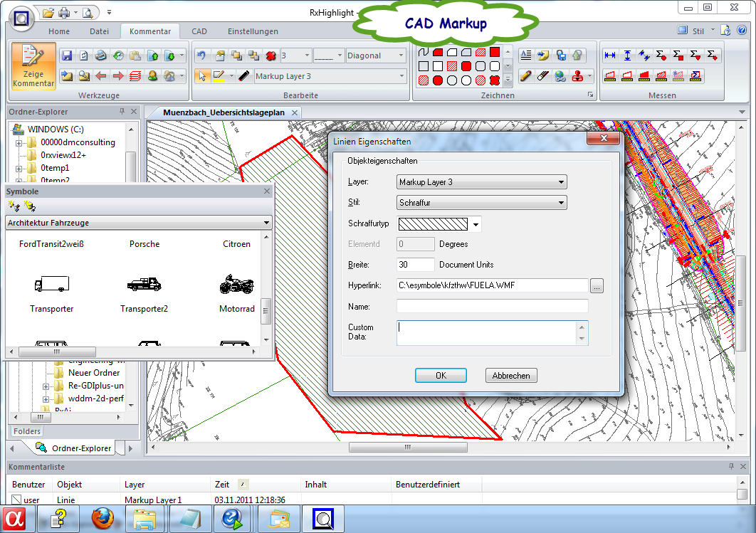Click the undo arrow in Bearbeite group
This screenshot has width=756, height=533.
click(x=202, y=56)
